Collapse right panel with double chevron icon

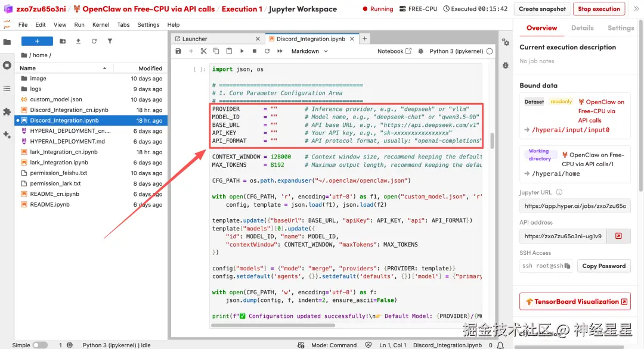pos(636,8)
